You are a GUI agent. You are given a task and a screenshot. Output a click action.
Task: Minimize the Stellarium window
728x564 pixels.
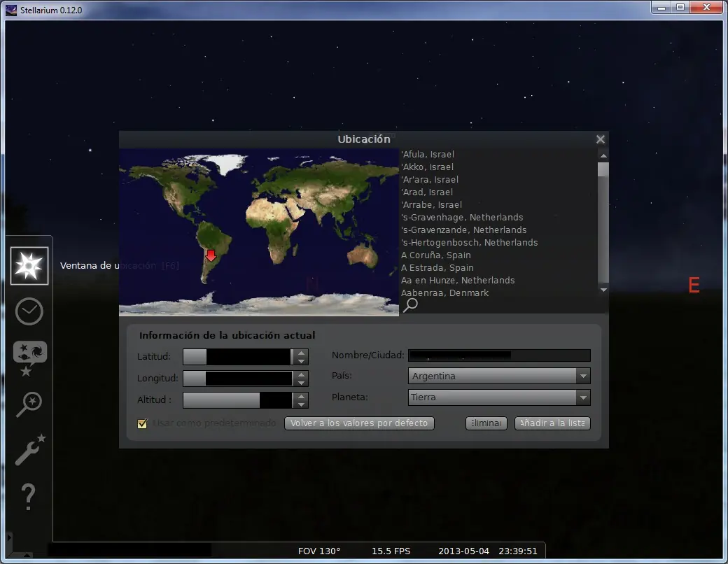[661, 8]
